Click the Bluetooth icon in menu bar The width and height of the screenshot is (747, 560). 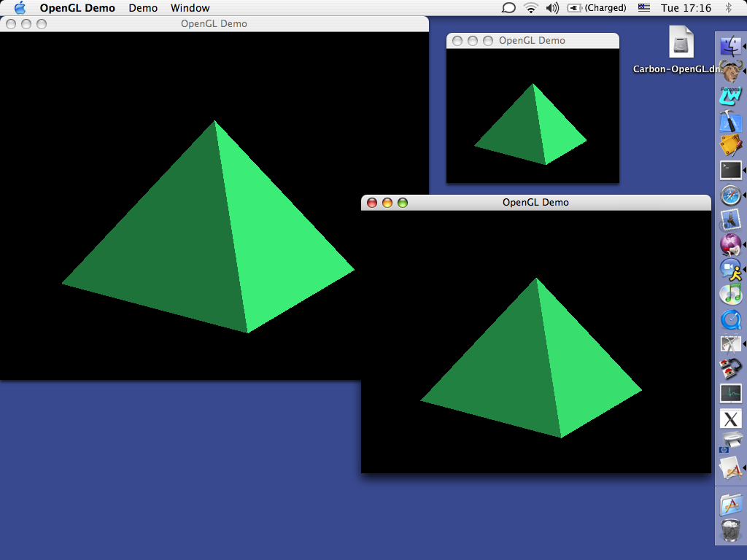[x=728, y=8]
